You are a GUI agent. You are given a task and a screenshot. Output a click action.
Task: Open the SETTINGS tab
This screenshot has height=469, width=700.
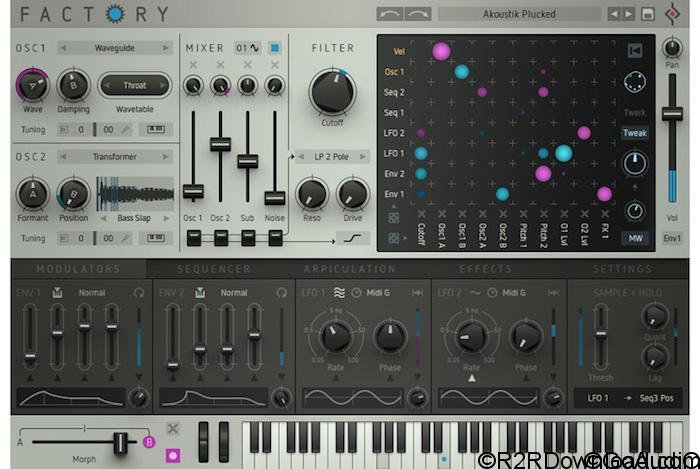point(622,269)
